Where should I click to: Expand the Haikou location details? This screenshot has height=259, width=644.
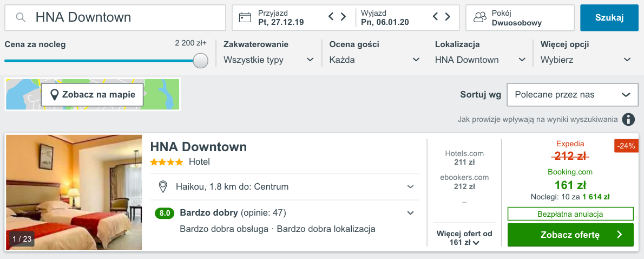[x=410, y=187]
